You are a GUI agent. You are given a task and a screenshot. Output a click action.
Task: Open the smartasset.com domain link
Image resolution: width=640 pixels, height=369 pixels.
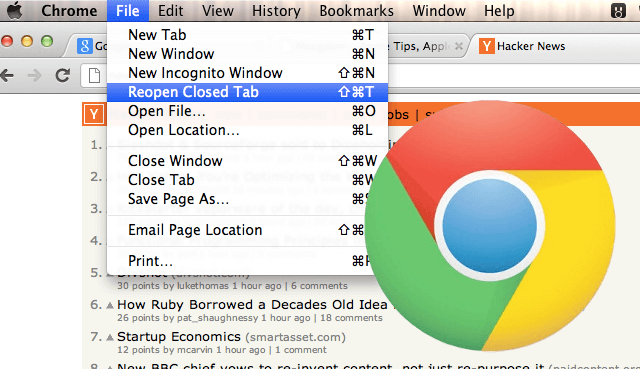(x=296, y=338)
